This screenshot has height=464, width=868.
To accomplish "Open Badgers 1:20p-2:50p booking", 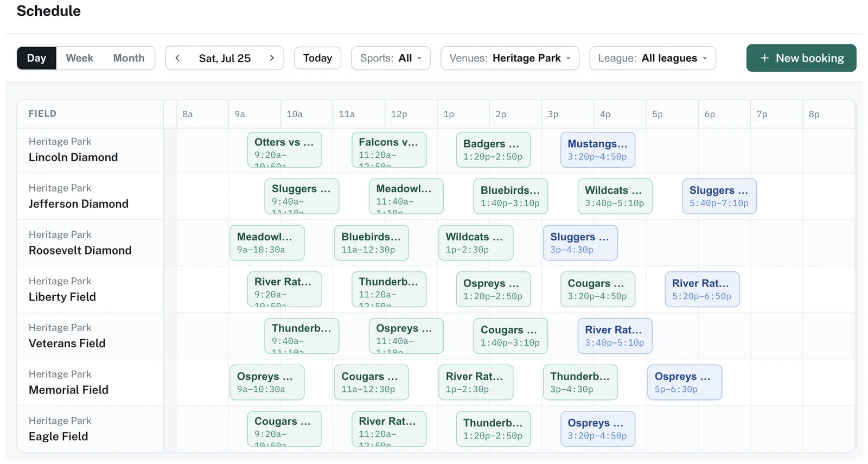I will 493,150.
